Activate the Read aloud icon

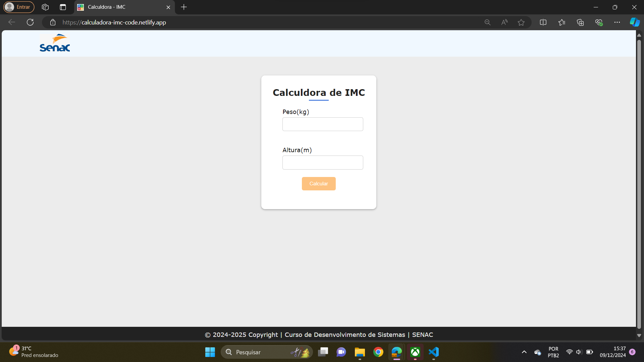tap(504, 22)
